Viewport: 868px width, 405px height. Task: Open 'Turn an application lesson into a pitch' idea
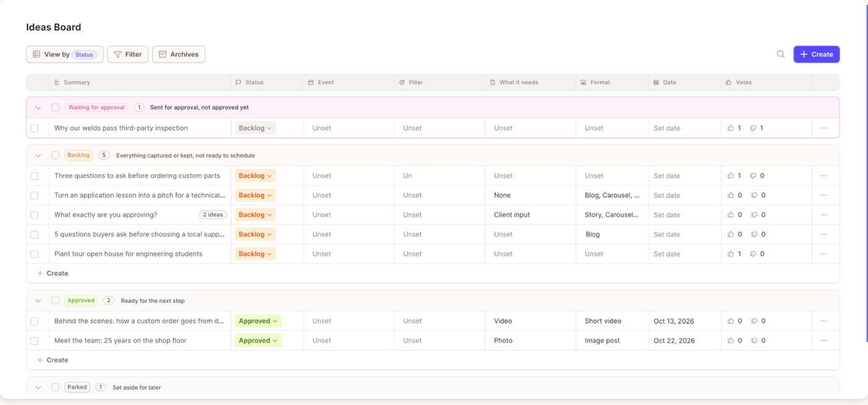(x=139, y=195)
